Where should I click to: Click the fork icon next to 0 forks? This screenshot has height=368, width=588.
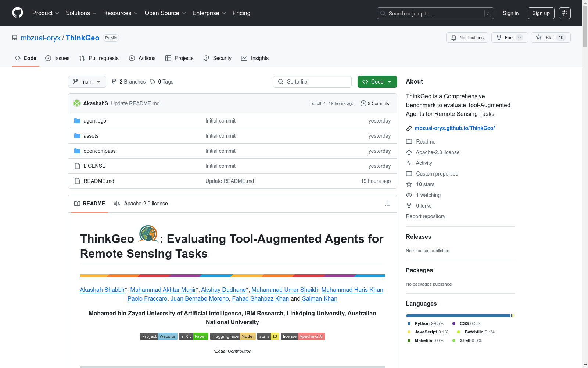[409, 206]
